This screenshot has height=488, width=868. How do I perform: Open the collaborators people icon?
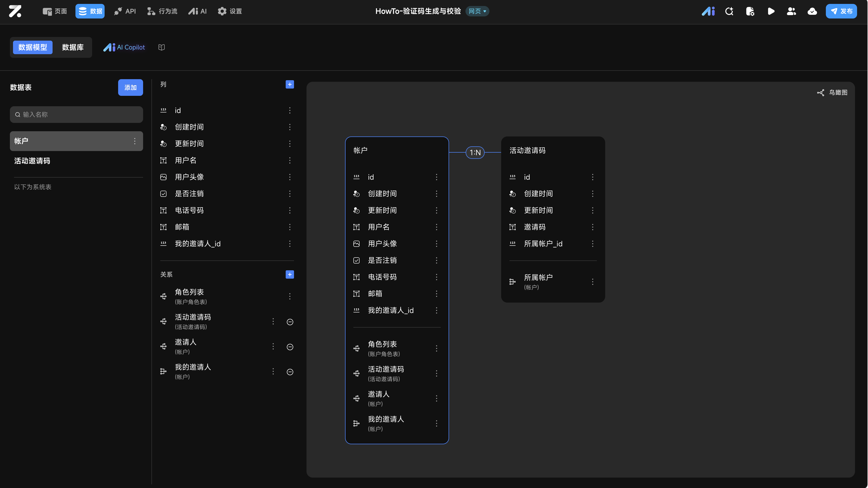pyautogui.click(x=791, y=11)
